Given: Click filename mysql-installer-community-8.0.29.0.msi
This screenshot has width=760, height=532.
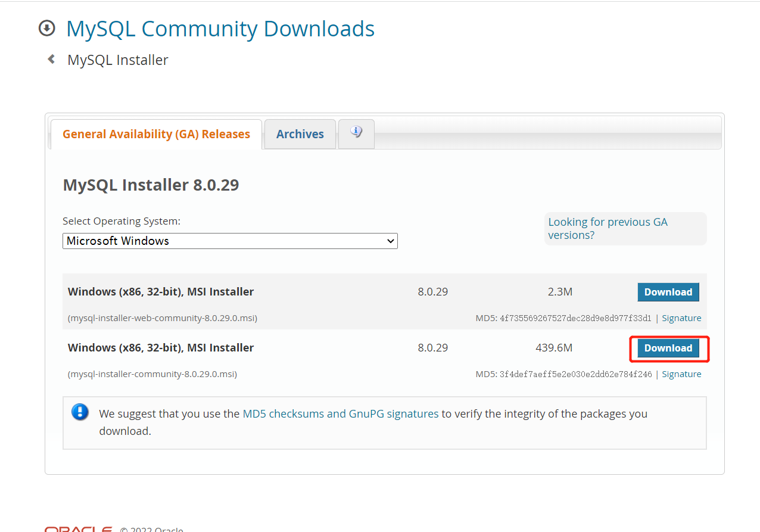Looking at the screenshot, I should pyautogui.click(x=152, y=374).
